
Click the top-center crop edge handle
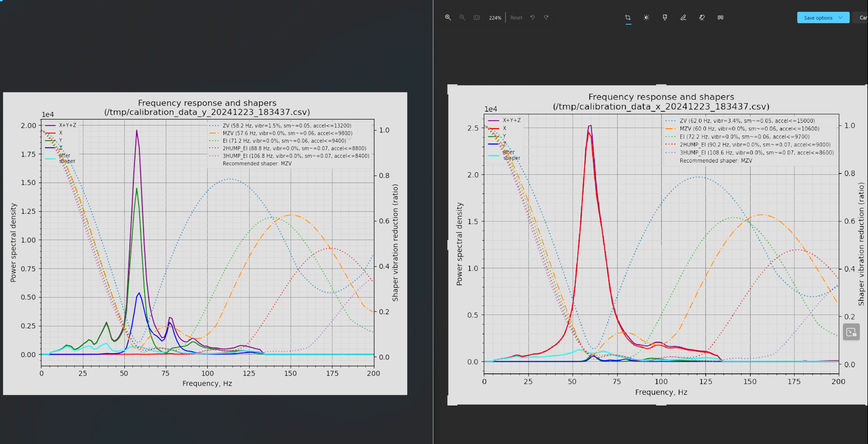[x=661, y=85]
